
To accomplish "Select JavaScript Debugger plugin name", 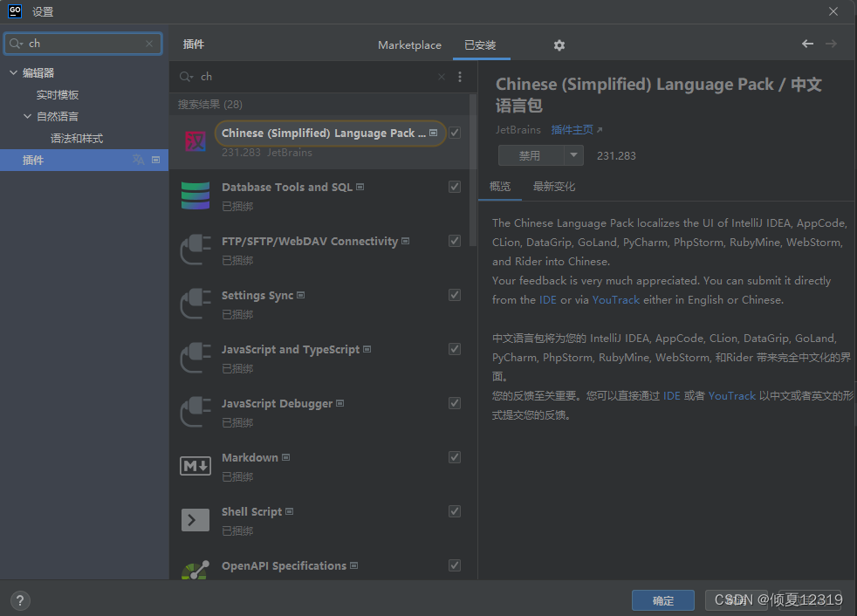I will coord(278,403).
